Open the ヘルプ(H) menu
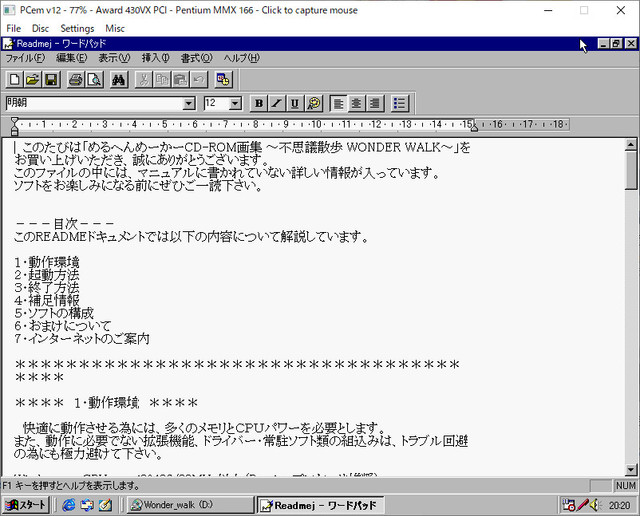The height and width of the screenshot is (516, 640). (x=241, y=58)
